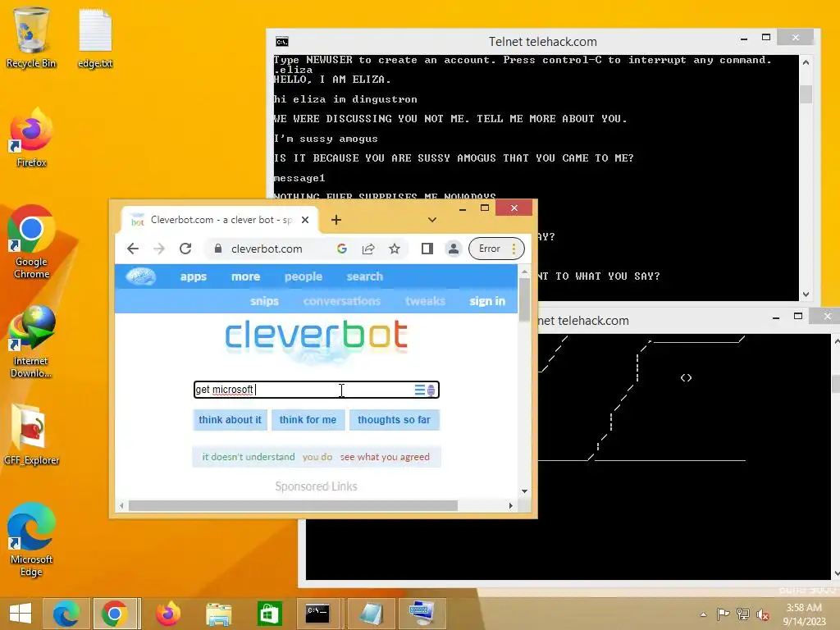
Task: Open the Chrome side panel icon
Action: click(x=427, y=249)
